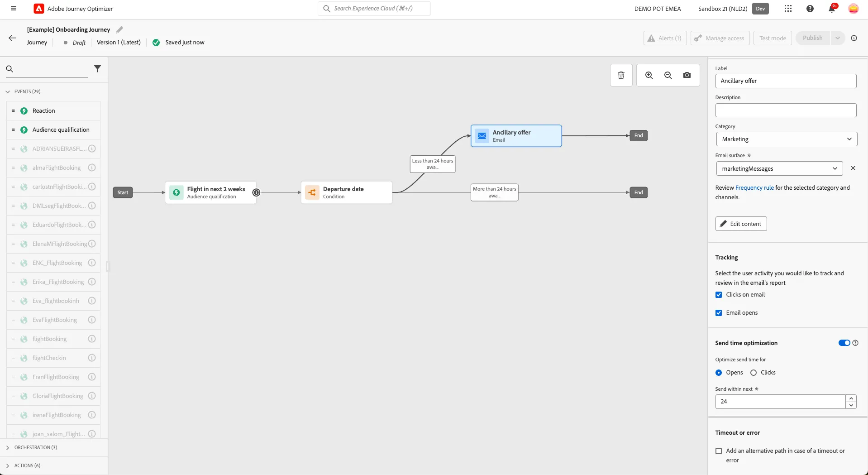This screenshot has height=475, width=868.
Task: Select Opens optimization radio button
Action: [x=719, y=373]
